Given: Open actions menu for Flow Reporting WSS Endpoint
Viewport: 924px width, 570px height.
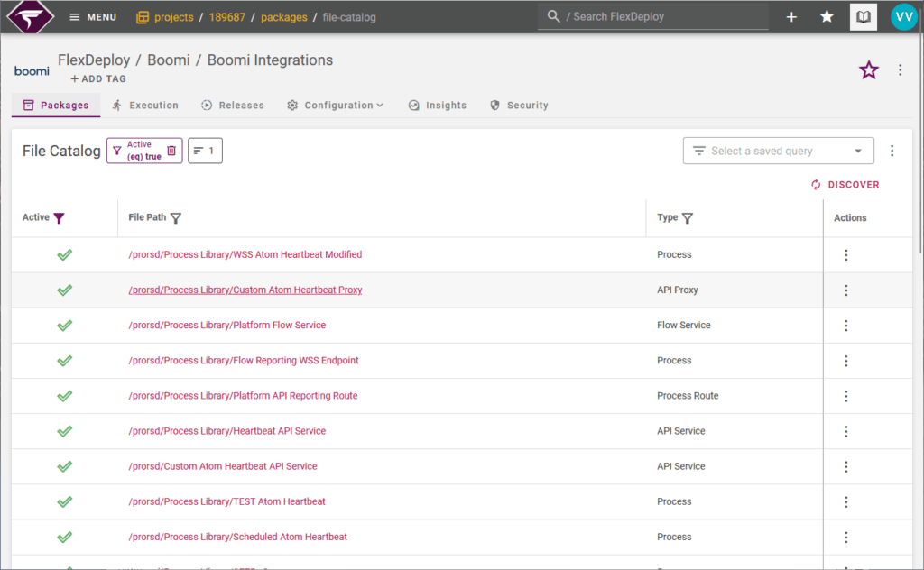Looking at the screenshot, I should [846, 361].
